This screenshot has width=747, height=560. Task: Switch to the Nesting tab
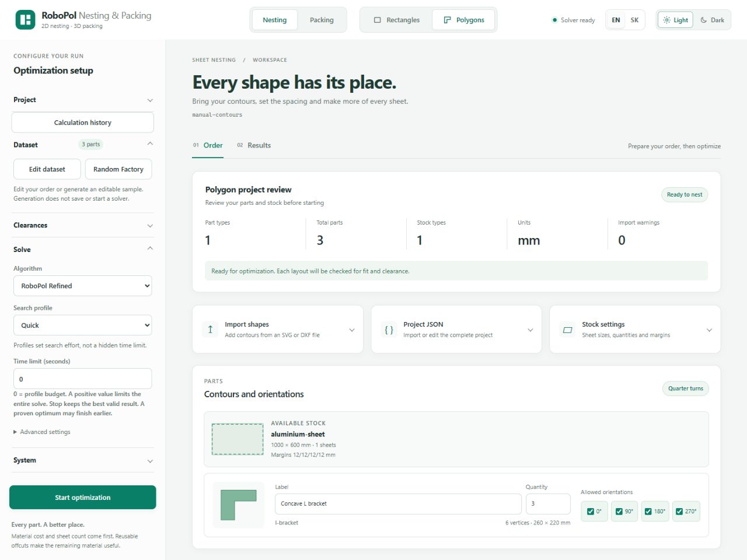(275, 20)
